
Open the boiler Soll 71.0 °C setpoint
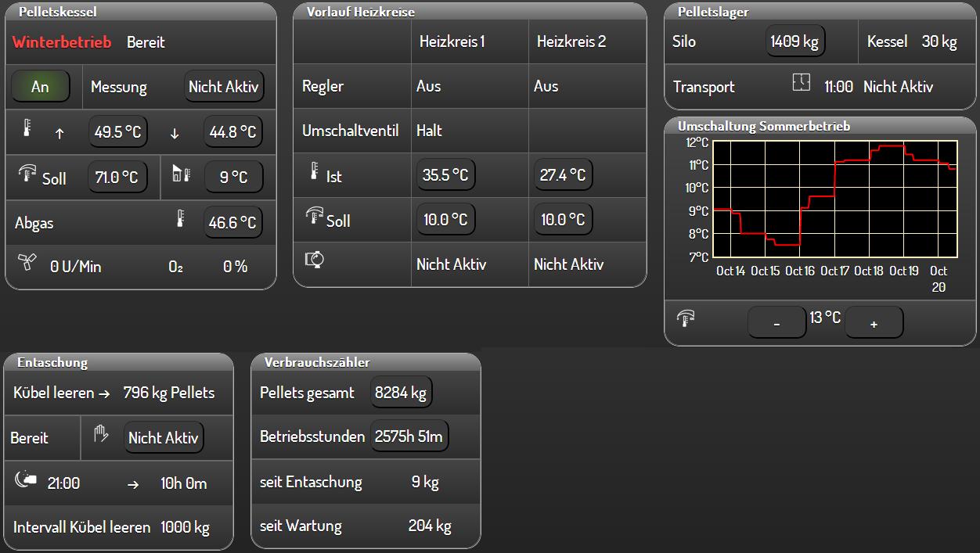tap(117, 178)
